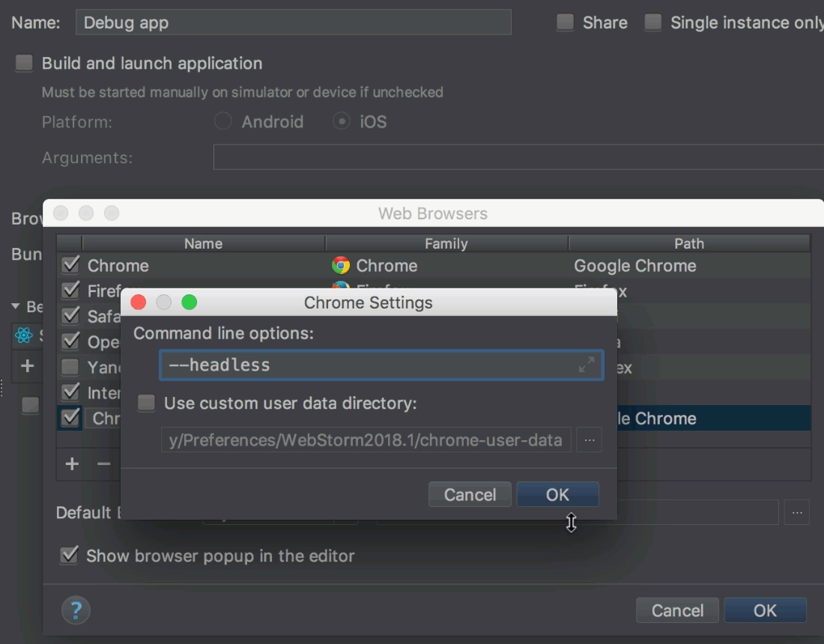Image resolution: width=824 pixels, height=644 pixels.
Task: Click the Arguments input field
Action: [x=518, y=157]
